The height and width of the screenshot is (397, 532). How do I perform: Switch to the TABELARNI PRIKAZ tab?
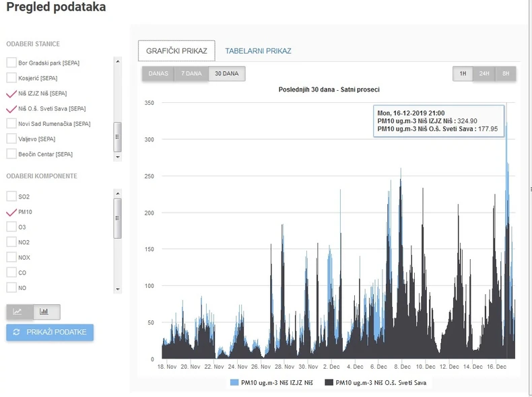point(258,51)
